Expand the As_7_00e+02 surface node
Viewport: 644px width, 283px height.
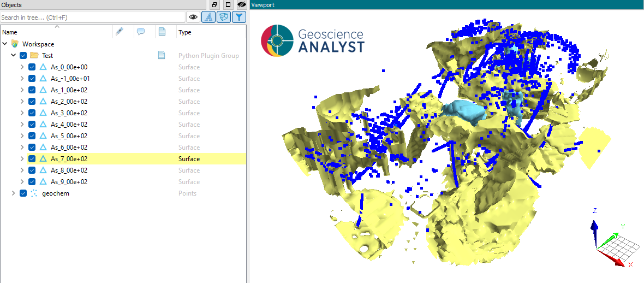point(22,159)
